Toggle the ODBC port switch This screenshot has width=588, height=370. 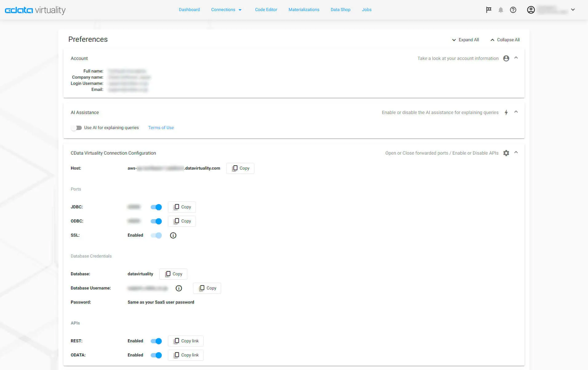[156, 221]
